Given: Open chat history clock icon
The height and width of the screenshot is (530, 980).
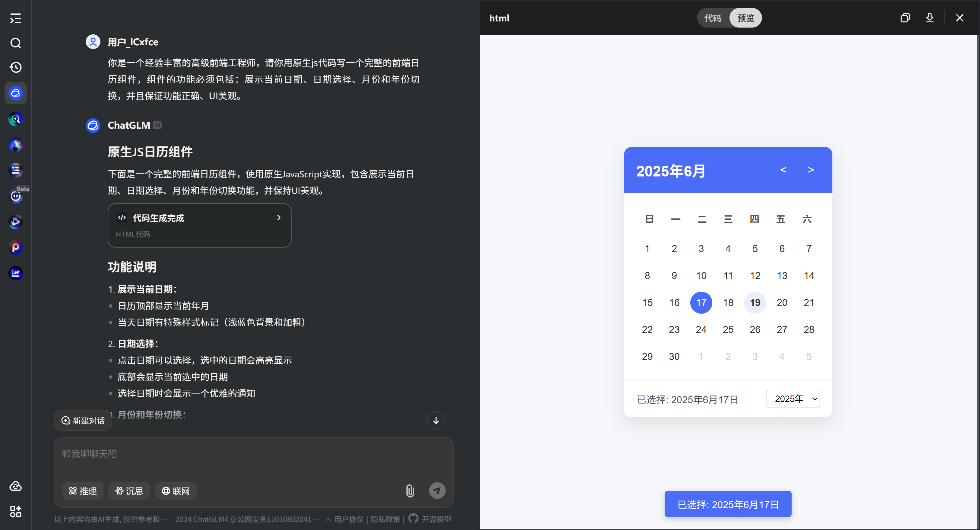Looking at the screenshot, I should tap(16, 67).
